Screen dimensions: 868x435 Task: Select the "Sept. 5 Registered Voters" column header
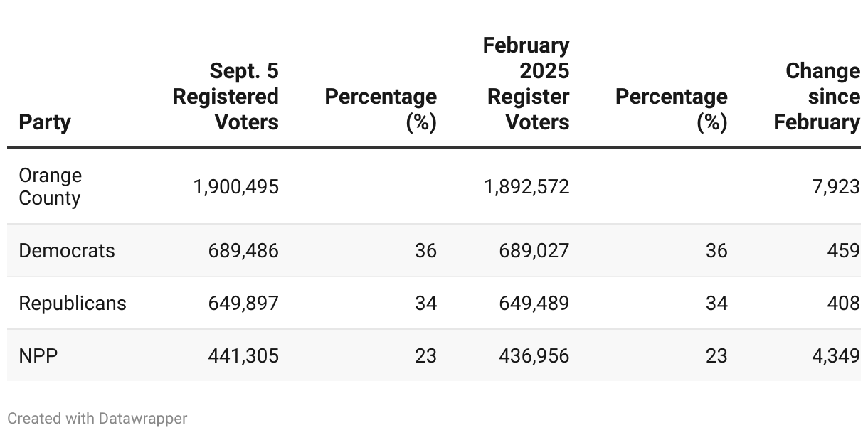point(226,97)
